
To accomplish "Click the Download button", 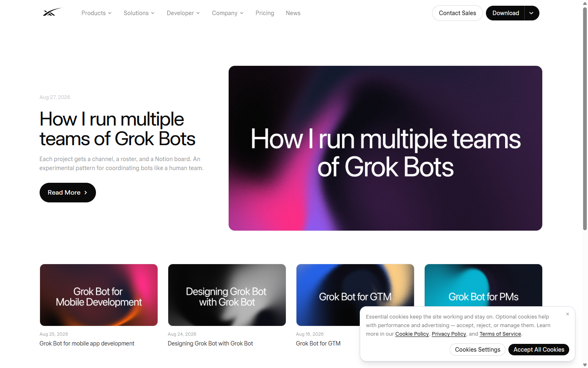I will (x=506, y=13).
